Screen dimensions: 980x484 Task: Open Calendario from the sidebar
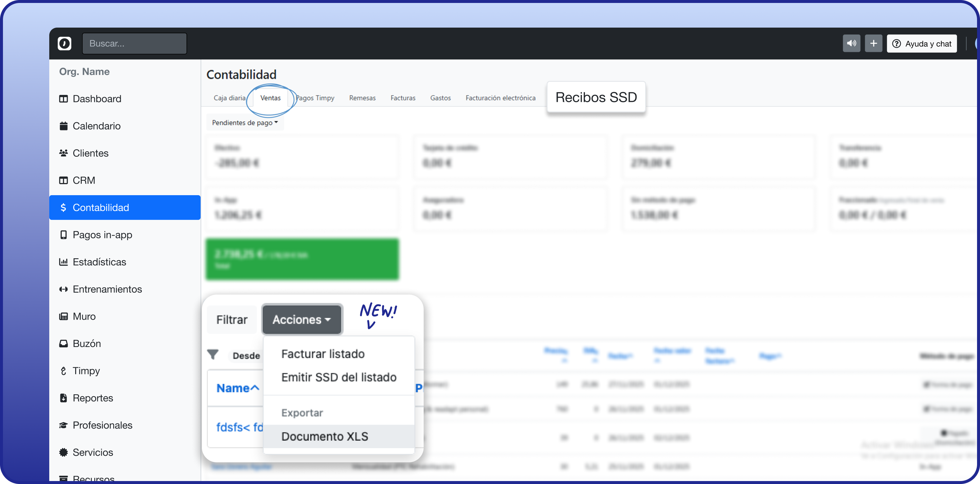coord(96,126)
